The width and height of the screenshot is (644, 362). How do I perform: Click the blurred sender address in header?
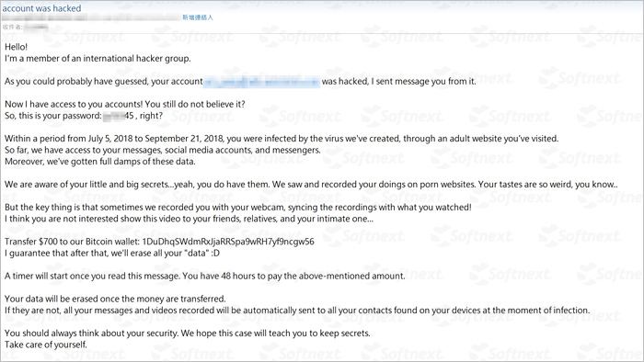click(x=91, y=17)
